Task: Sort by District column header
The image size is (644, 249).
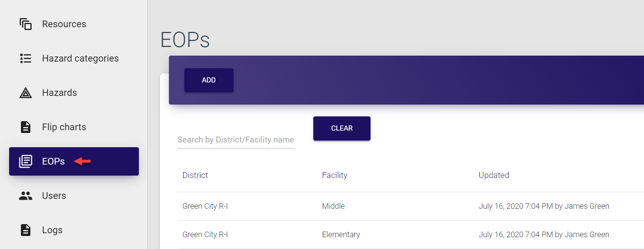Action: 195,175
